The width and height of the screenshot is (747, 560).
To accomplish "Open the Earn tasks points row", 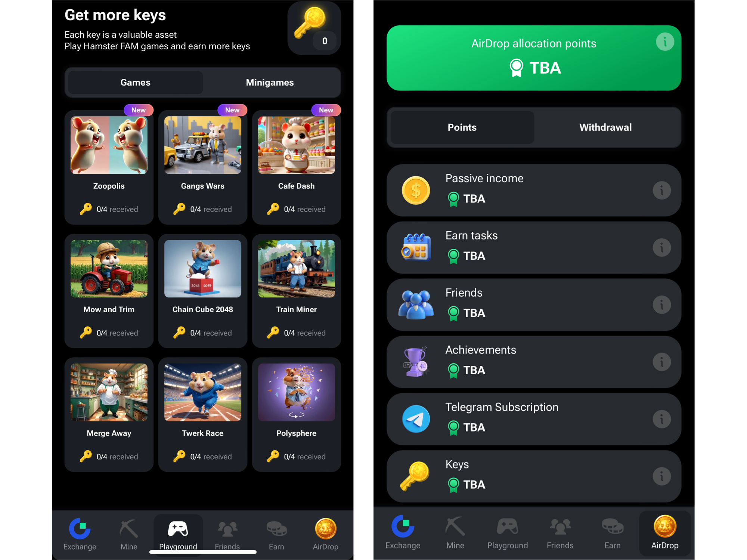I will click(534, 248).
